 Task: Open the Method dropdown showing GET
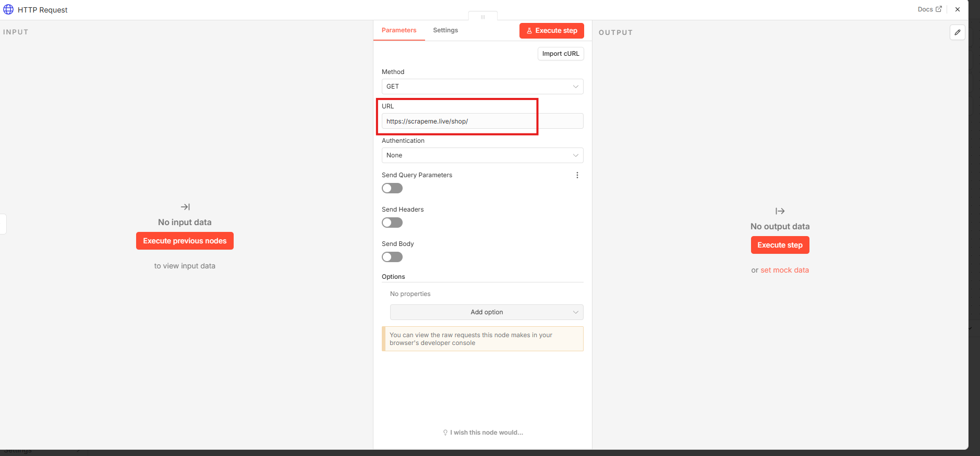click(482, 87)
